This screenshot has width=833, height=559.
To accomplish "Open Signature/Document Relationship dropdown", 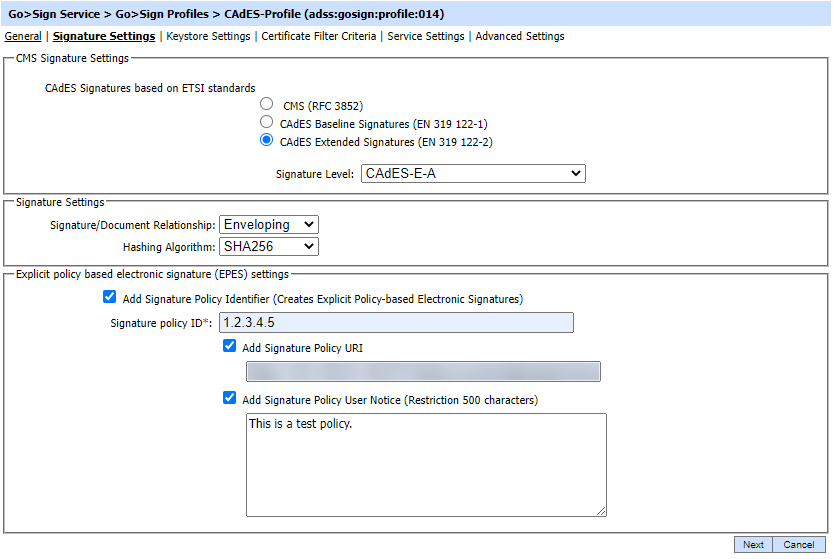I will [268, 225].
